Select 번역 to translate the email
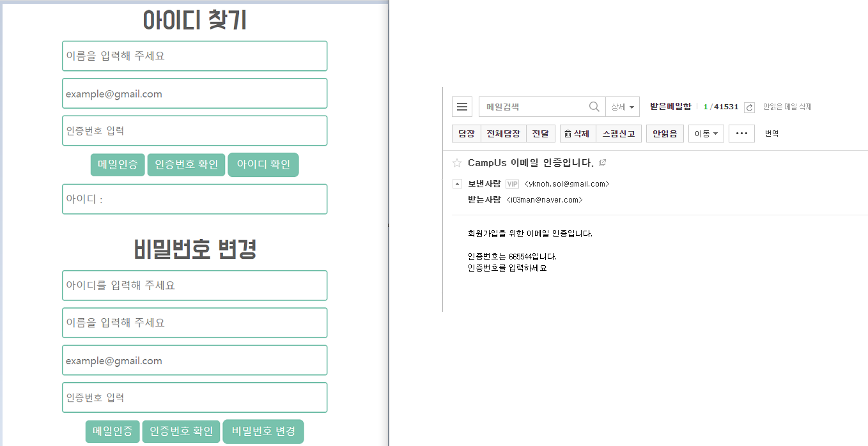868x446 pixels. 771,133
